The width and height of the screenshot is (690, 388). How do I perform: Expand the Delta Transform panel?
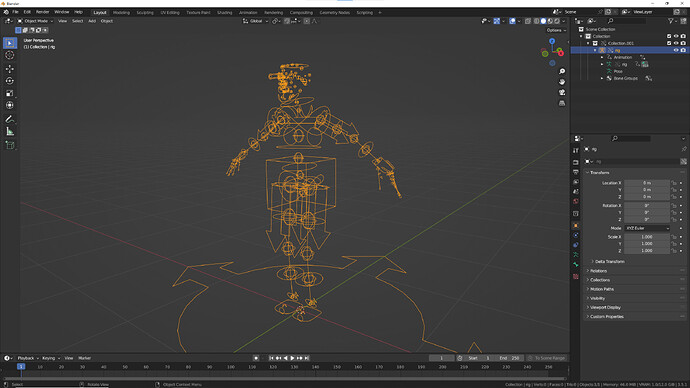coord(609,261)
